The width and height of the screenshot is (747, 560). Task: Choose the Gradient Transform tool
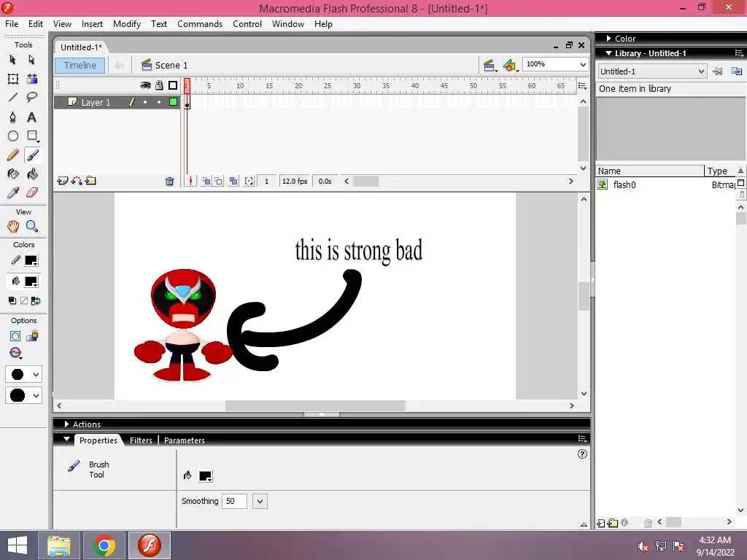tap(32, 79)
